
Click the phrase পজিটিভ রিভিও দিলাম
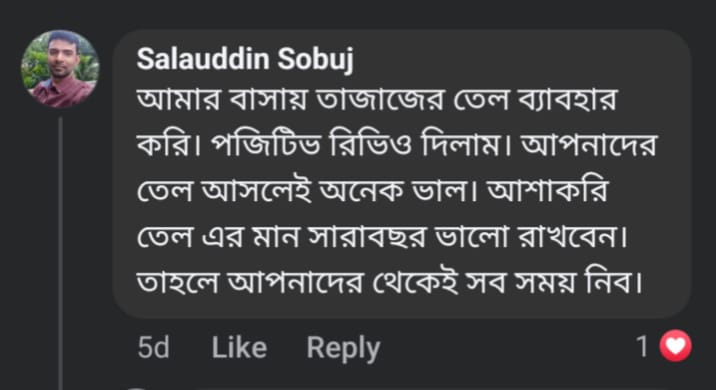click(x=355, y=145)
